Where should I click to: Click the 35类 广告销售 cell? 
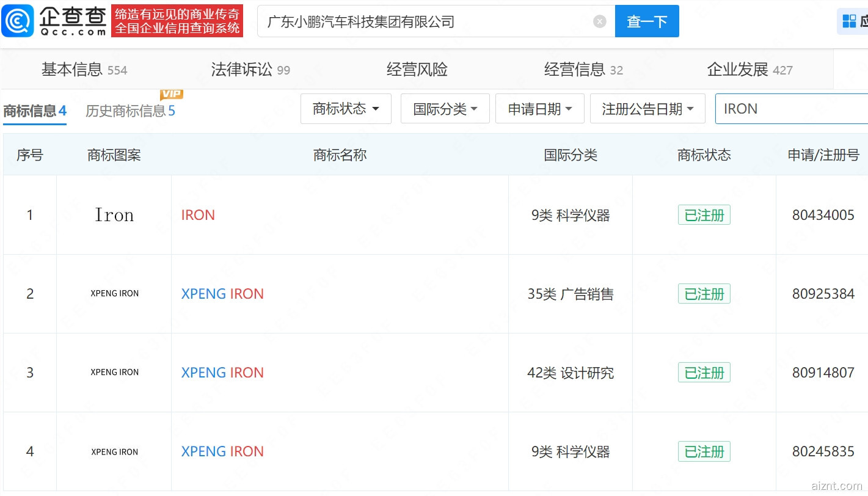571,294
